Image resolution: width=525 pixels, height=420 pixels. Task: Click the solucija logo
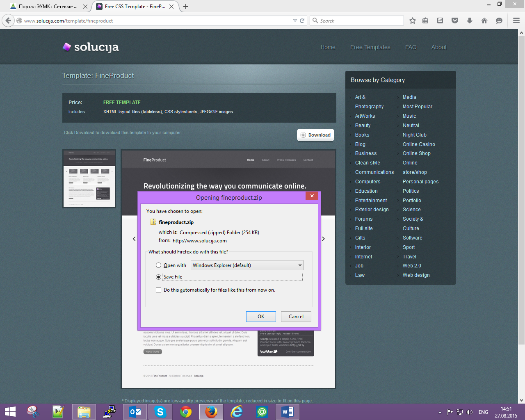[90, 47]
